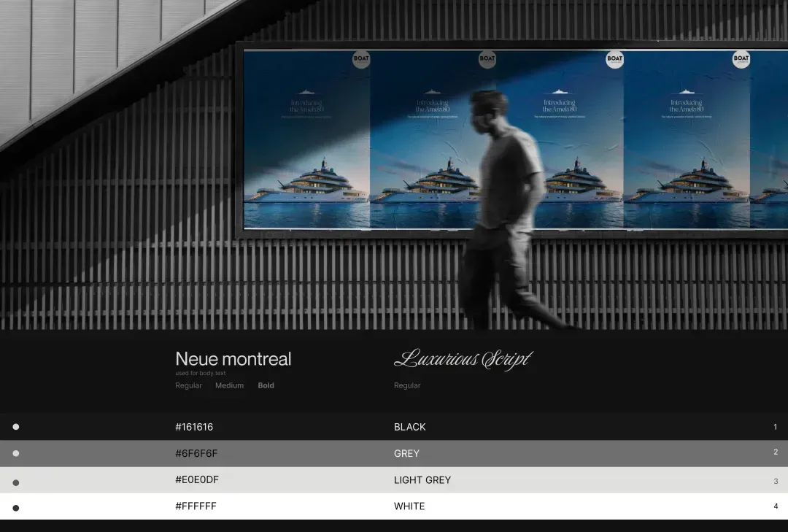Click "Regular" weight under Neue montreal
The width and height of the screenshot is (788, 532).
point(188,385)
